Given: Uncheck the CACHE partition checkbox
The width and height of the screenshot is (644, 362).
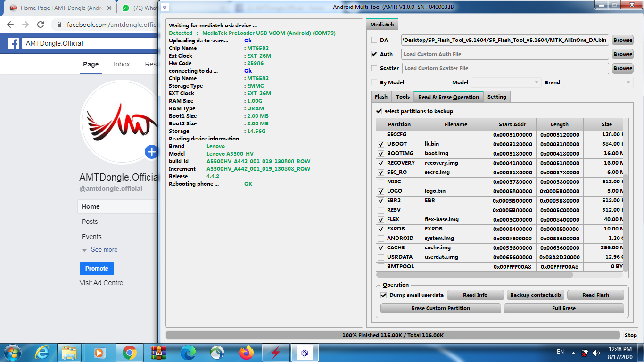Looking at the screenshot, I should [381, 248].
